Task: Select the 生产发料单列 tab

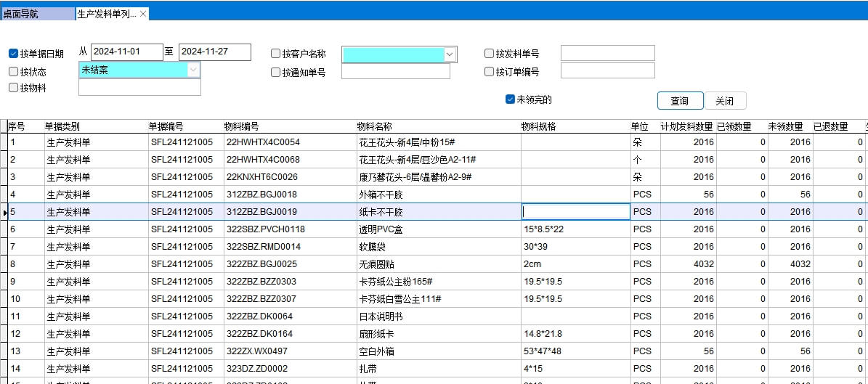Action: 106,14
